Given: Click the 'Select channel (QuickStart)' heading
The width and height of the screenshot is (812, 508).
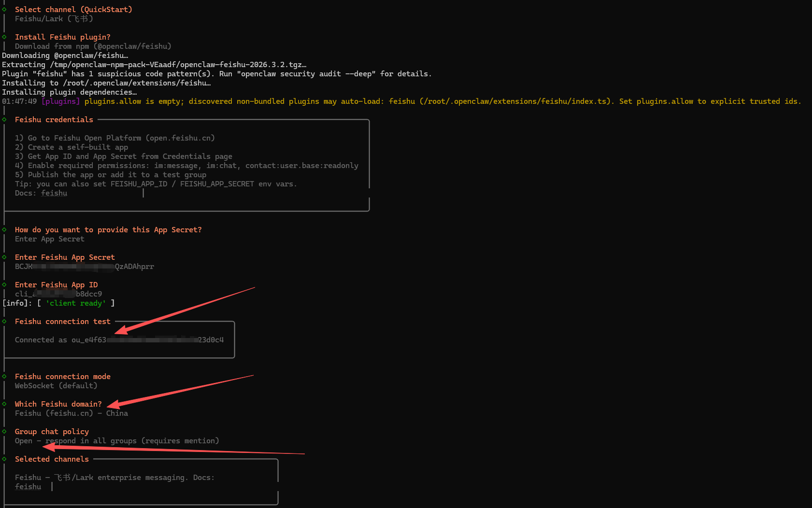Looking at the screenshot, I should tap(73, 9).
